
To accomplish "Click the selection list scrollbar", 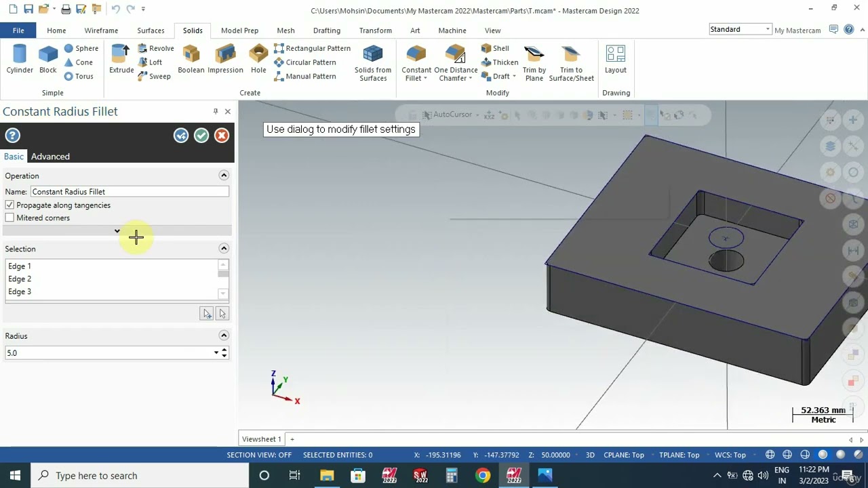I will pyautogui.click(x=223, y=279).
